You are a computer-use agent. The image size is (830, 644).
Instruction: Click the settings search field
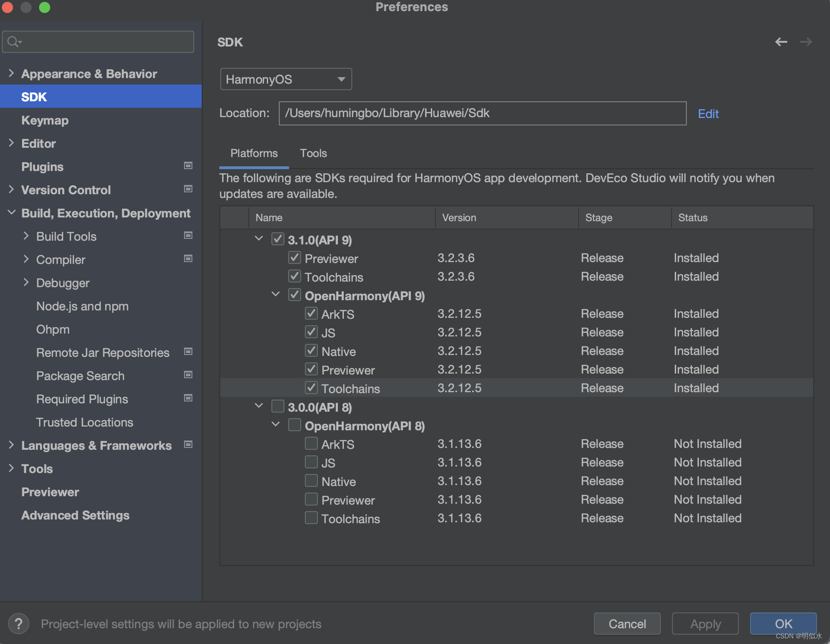coord(98,42)
